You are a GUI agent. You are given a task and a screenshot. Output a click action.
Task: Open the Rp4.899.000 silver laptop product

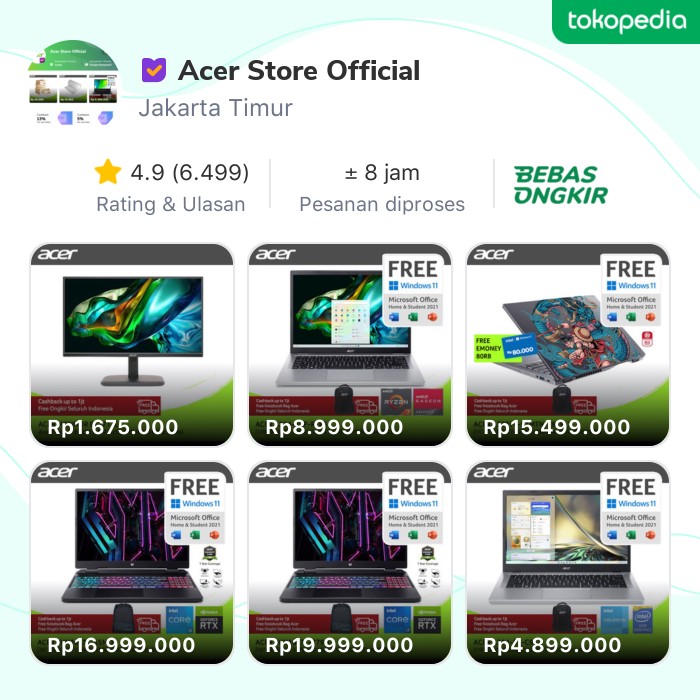pos(567,562)
